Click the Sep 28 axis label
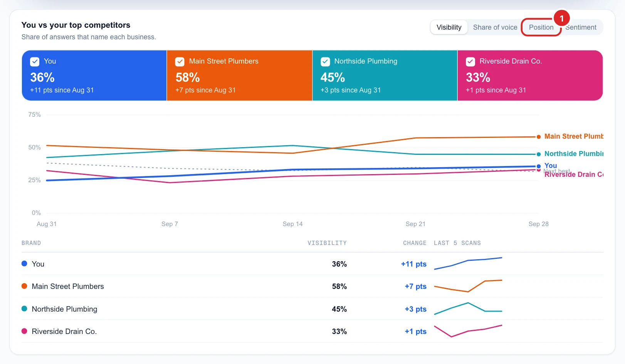Image resolution: width=625 pixels, height=364 pixels. tap(538, 224)
